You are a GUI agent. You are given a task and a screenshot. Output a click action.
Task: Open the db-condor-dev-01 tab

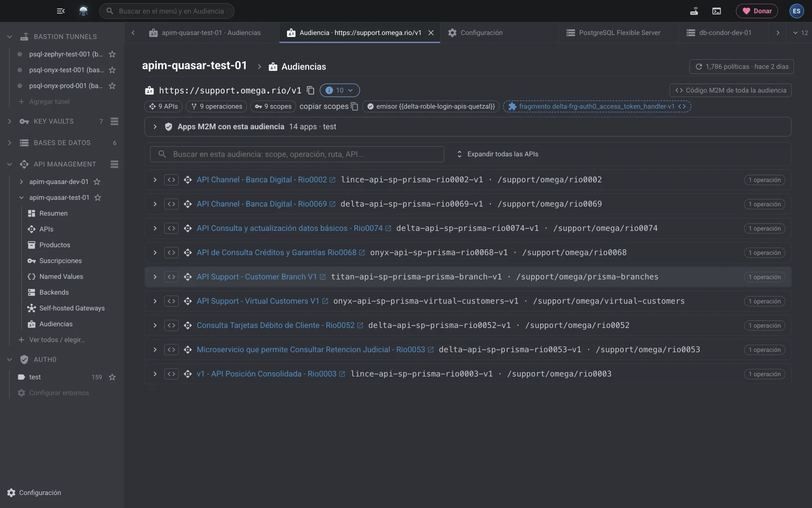(x=719, y=33)
